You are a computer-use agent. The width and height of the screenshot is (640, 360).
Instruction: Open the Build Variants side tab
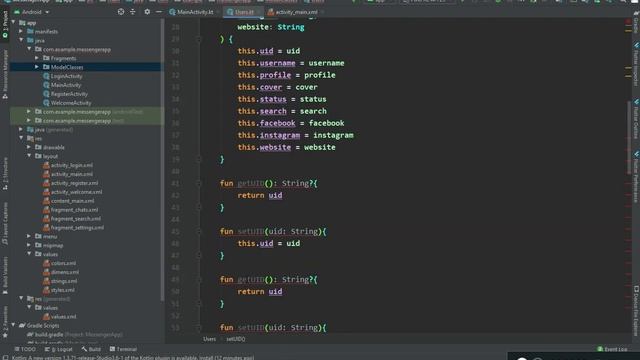pos(5,276)
